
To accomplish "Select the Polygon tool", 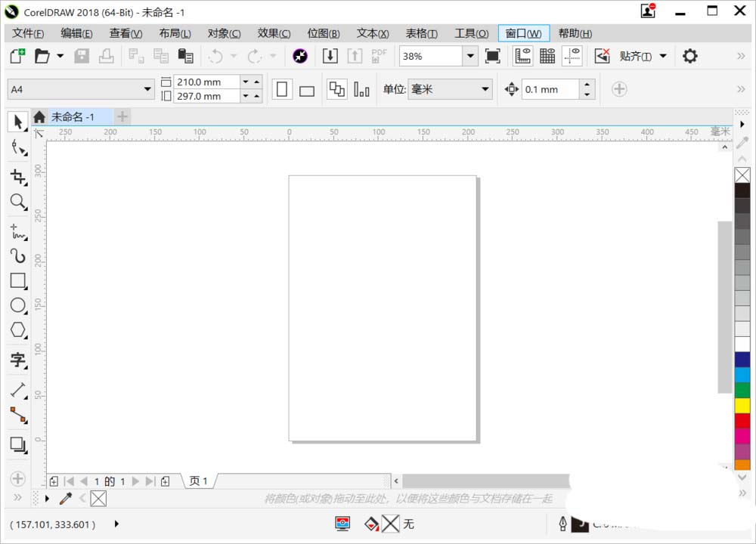I will [17, 330].
